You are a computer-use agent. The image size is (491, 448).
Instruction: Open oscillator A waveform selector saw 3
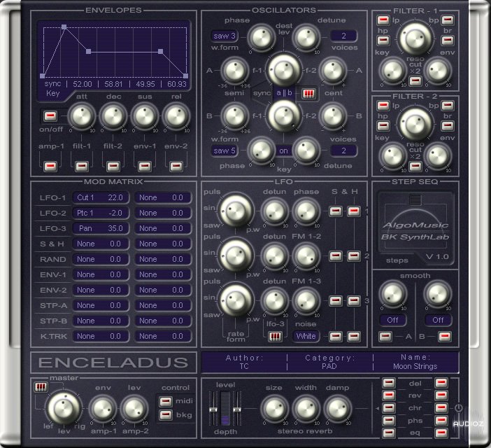pyautogui.click(x=225, y=36)
